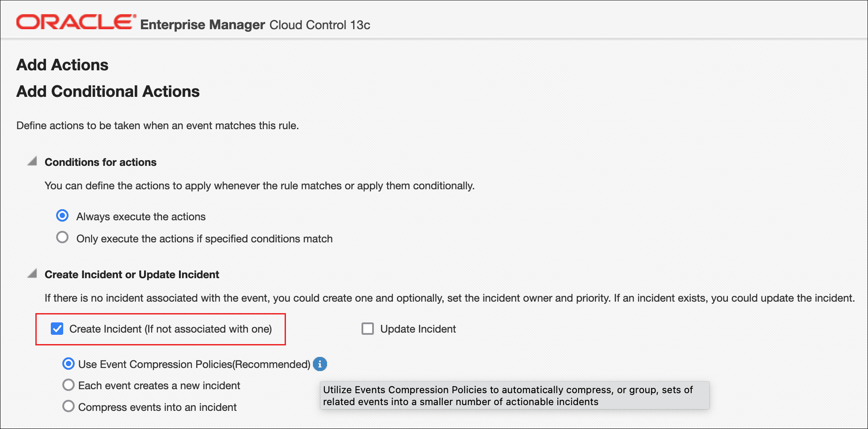Click the Oracle logo
The image size is (868, 429).
click(x=75, y=22)
